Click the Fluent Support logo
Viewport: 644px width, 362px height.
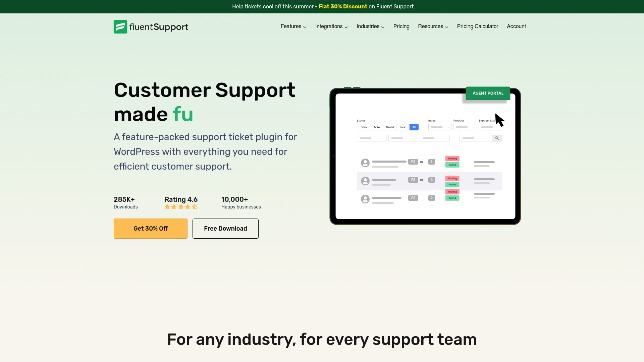(x=151, y=27)
